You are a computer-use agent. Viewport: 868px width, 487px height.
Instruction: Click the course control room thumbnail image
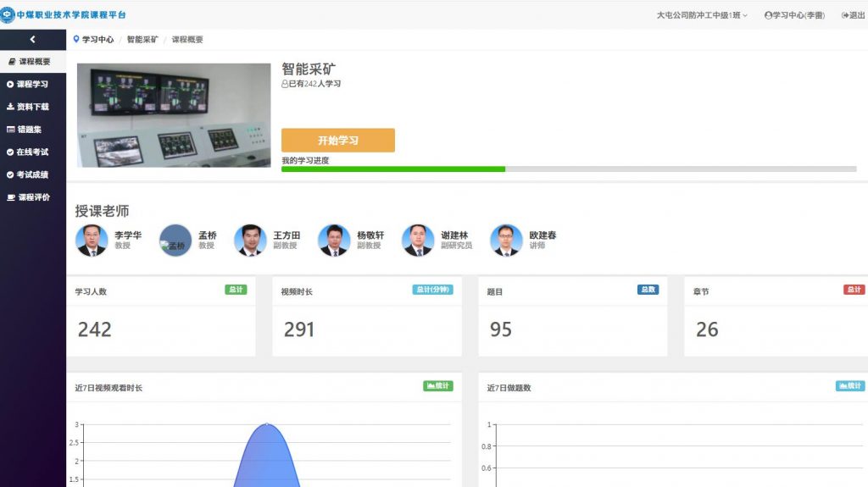coord(174,115)
